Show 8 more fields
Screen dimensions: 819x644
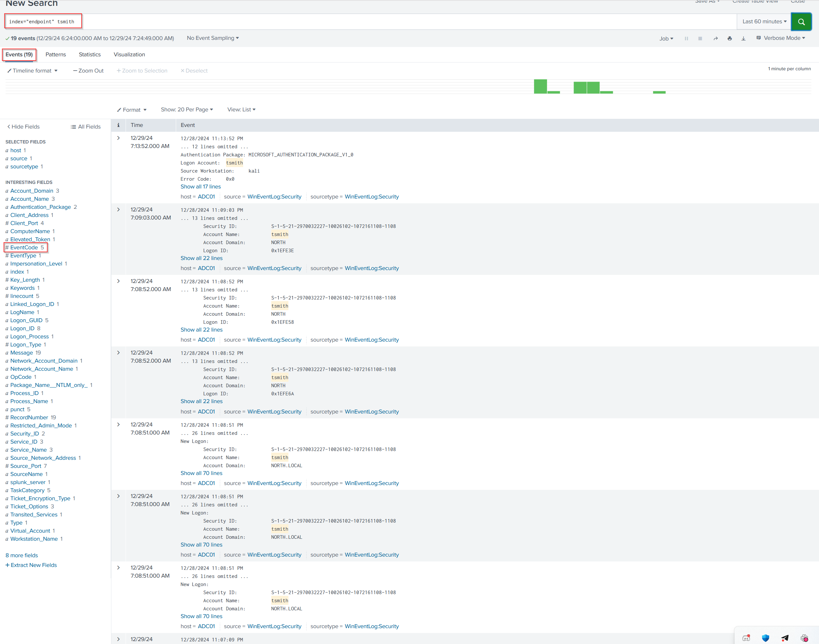click(22, 555)
